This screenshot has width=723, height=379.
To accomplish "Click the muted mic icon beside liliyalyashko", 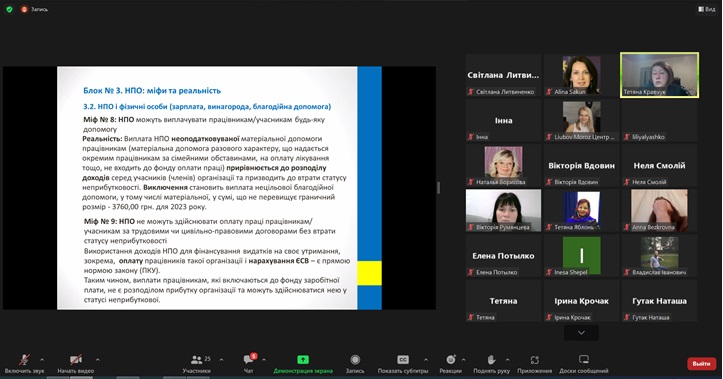I will click(x=627, y=137).
